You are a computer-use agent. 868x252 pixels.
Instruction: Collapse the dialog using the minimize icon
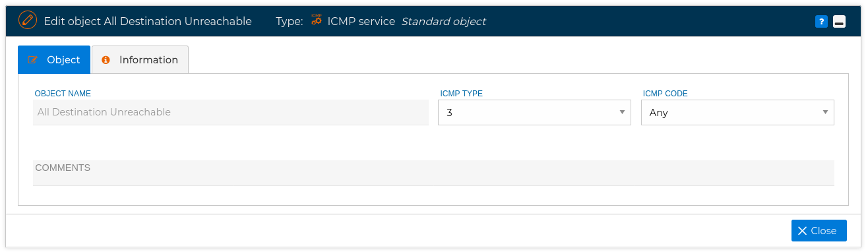[x=839, y=22]
